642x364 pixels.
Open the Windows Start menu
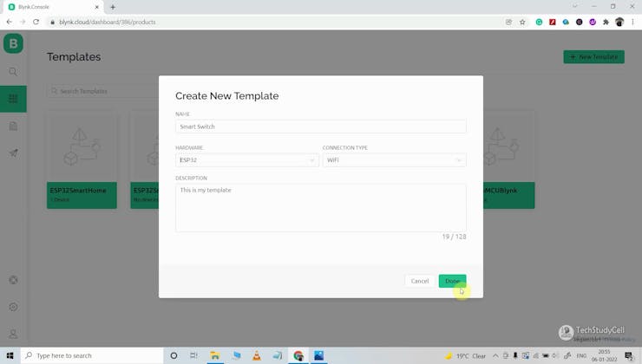tap(10, 356)
